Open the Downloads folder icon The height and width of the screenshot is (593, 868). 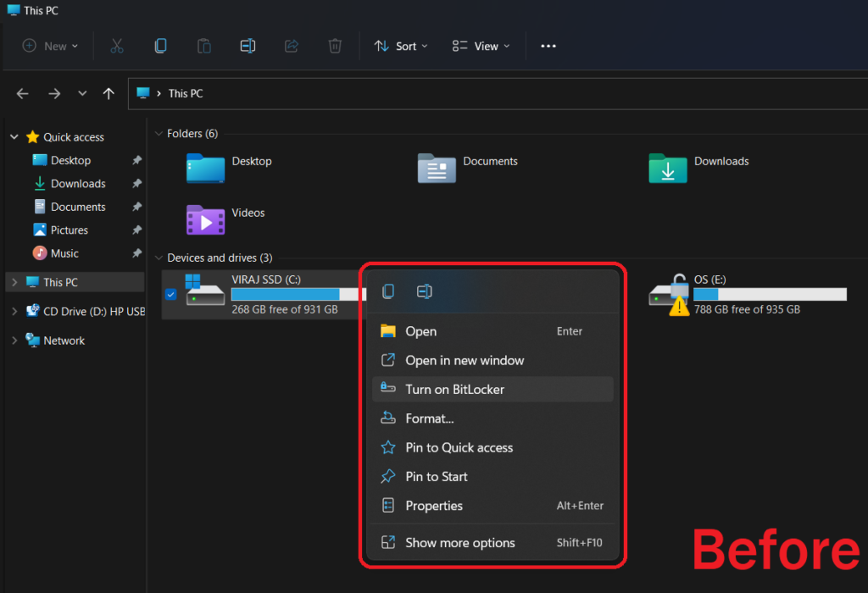click(668, 168)
